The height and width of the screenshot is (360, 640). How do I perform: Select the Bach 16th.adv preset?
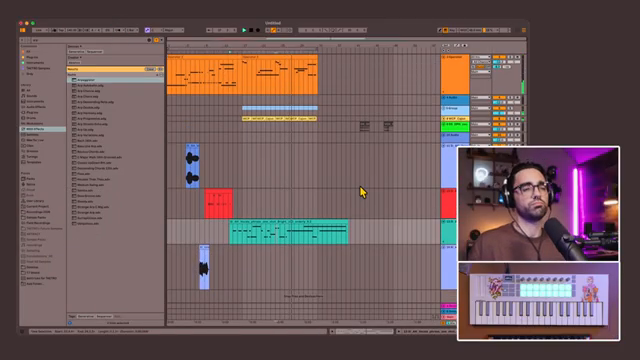click(88, 140)
